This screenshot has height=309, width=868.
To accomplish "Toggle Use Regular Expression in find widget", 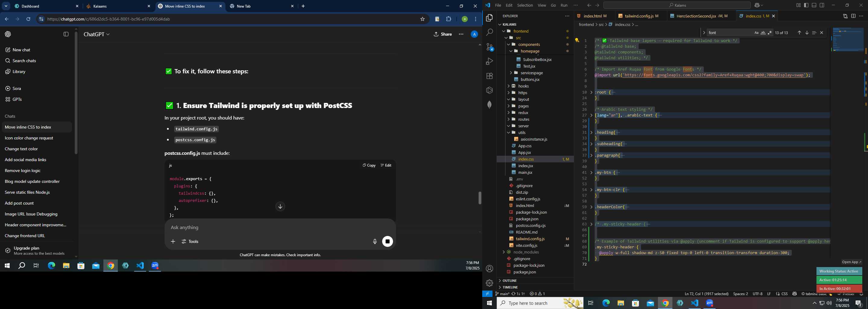I will point(770,33).
